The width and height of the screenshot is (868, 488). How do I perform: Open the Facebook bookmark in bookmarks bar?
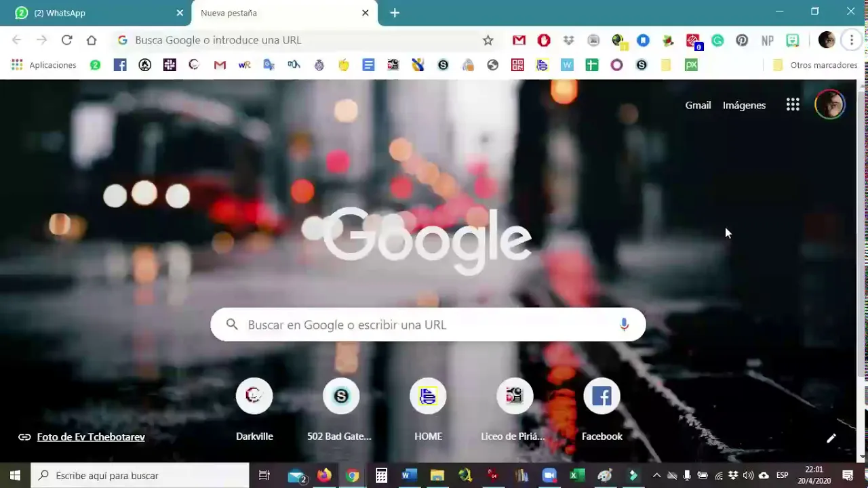tap(120, 65)
